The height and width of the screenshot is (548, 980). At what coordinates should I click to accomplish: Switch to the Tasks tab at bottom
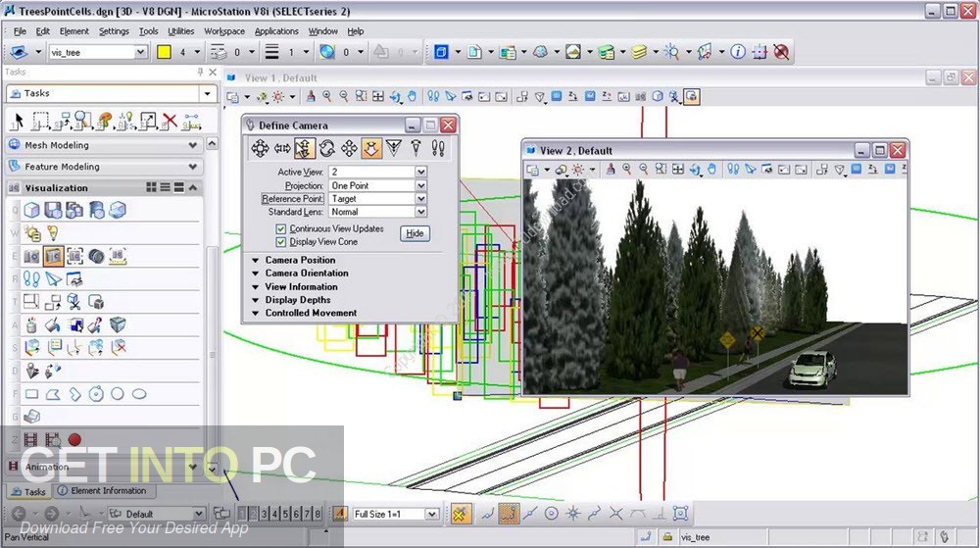29,492
